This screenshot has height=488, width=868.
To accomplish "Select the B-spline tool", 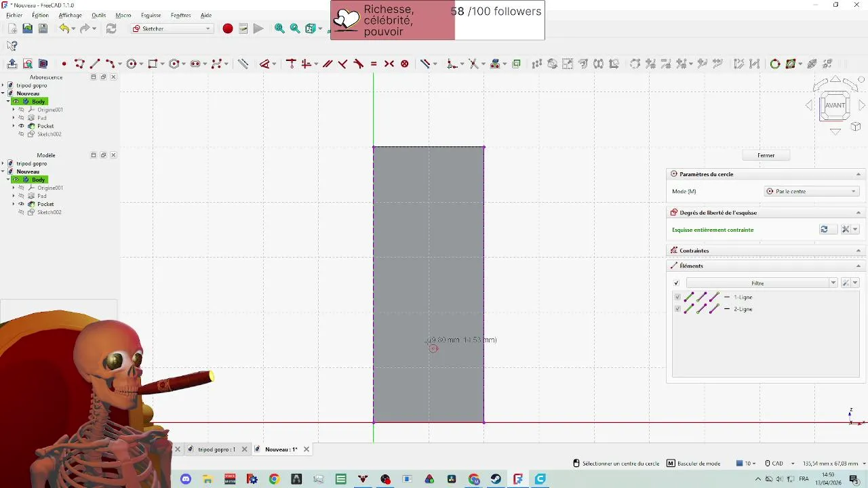I will pyautogui.click(x=217, y=64).
